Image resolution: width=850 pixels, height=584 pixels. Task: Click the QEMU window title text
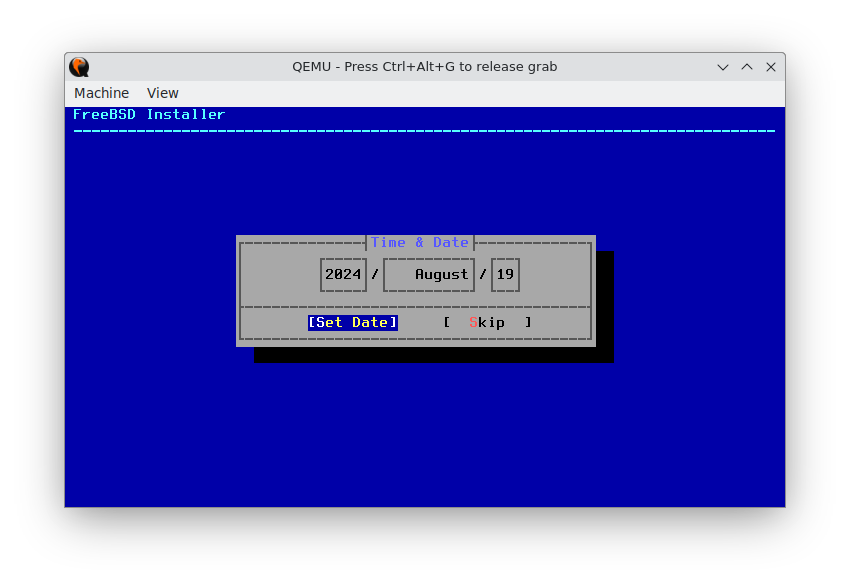(x=425, y=66)
